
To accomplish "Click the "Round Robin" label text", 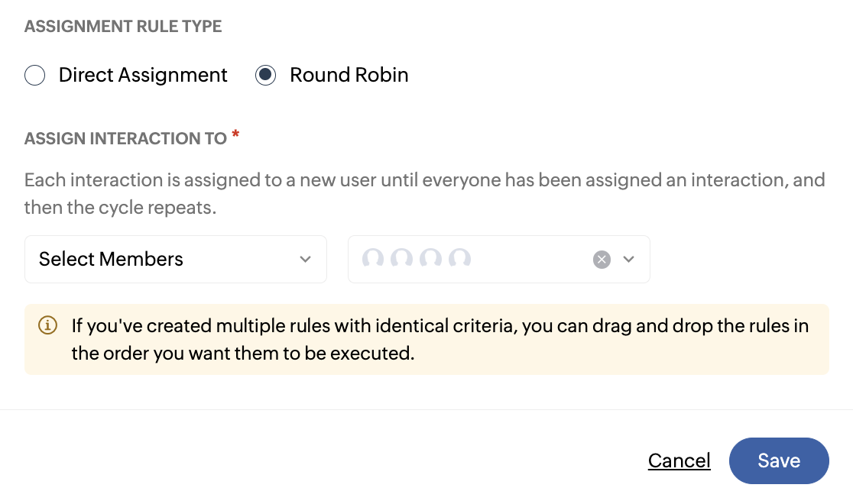I will [349, 76].
